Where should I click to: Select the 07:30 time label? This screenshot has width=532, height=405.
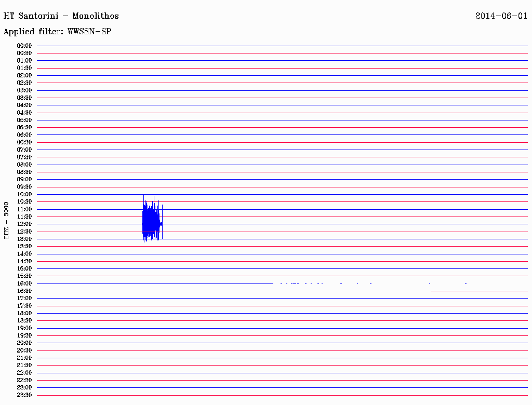pos(24,157)
